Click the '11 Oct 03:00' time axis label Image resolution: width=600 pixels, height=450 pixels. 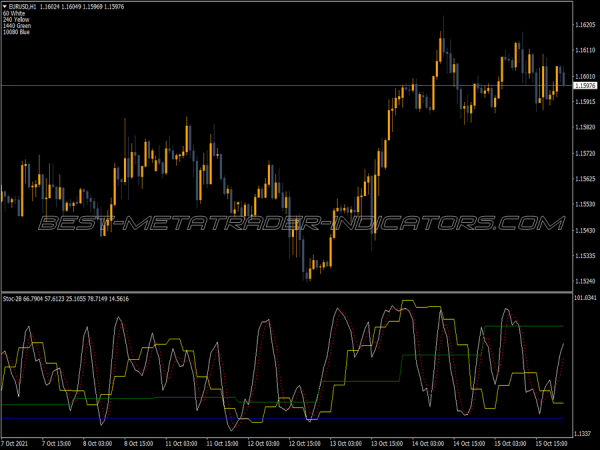(181, 443)
